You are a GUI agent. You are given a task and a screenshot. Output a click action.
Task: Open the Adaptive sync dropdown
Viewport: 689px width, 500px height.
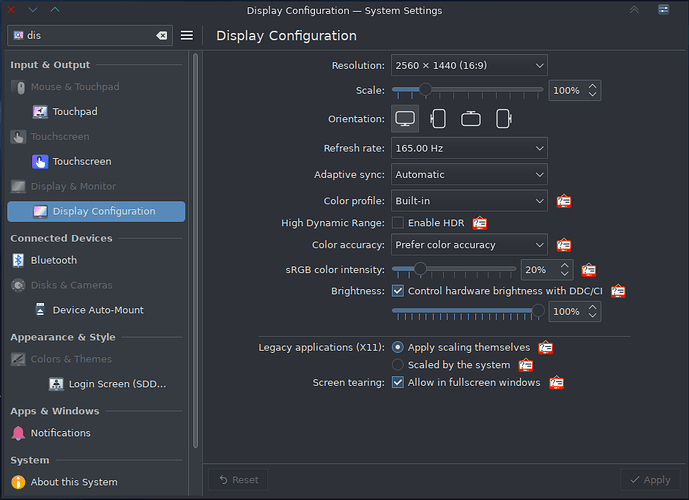(x=469, y=174)
